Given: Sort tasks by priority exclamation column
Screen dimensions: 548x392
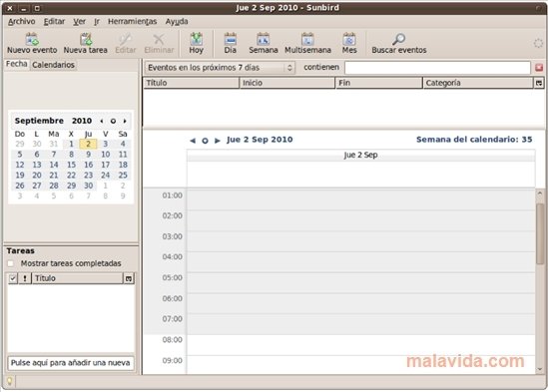Looking at the screenshot, I should point(25,278).
